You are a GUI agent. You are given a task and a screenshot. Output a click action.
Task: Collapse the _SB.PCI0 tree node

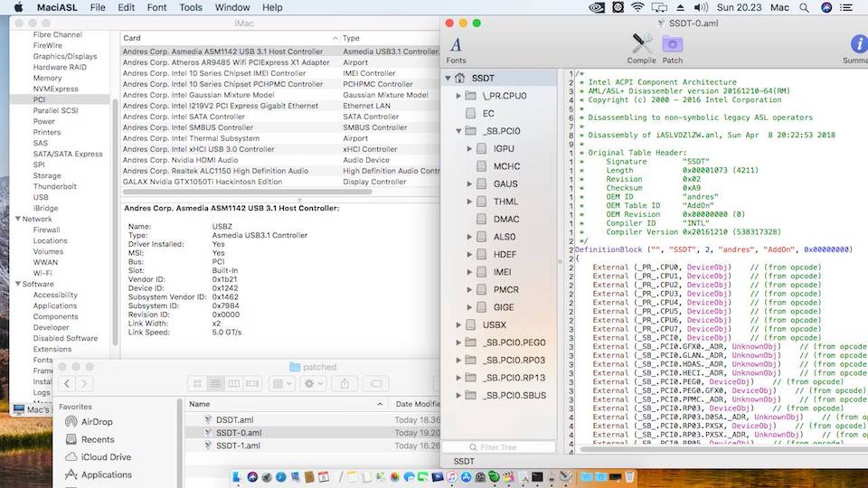point(459,131)
